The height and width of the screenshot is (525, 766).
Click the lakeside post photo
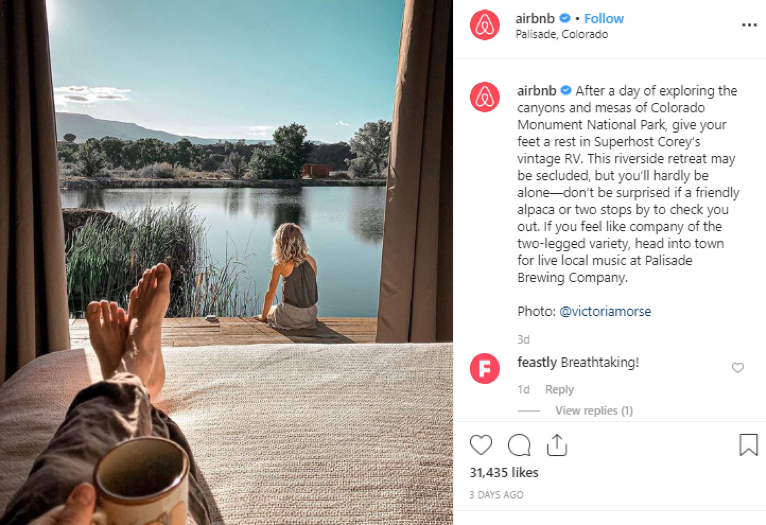pos(226,262)
